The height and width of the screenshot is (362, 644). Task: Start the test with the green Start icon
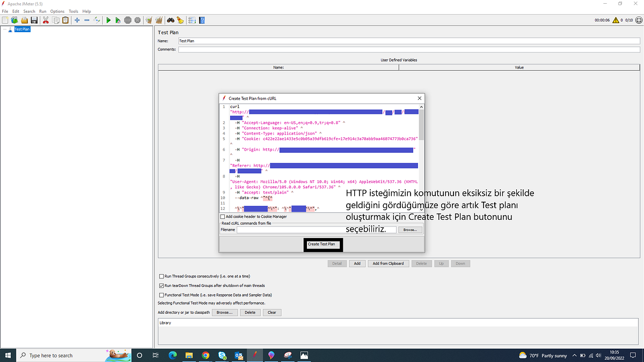click(x=108, y=20)
